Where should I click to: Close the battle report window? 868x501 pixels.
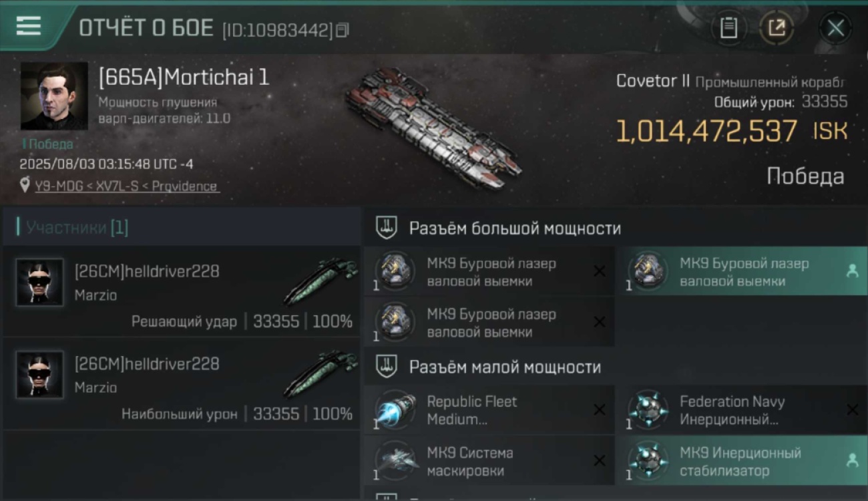coord(835,28)
